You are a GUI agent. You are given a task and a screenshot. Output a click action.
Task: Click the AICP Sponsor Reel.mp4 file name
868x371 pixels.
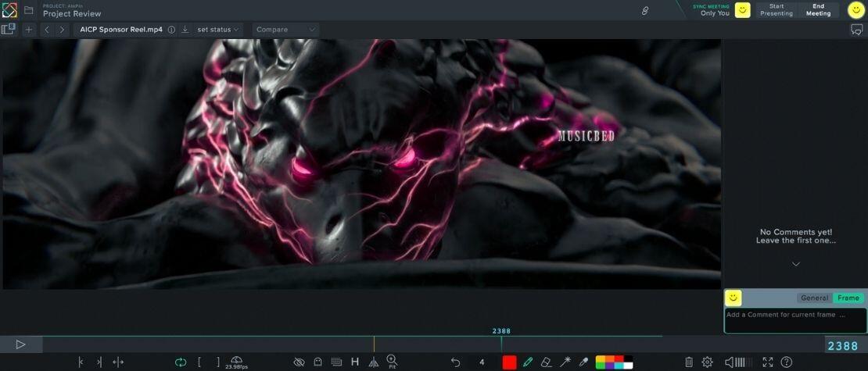pos(121,30)
